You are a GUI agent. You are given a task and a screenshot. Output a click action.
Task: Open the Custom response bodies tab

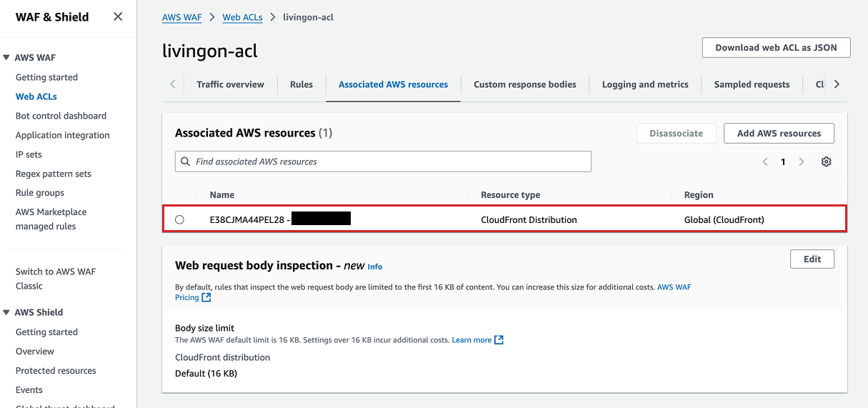tap(525, 84)
